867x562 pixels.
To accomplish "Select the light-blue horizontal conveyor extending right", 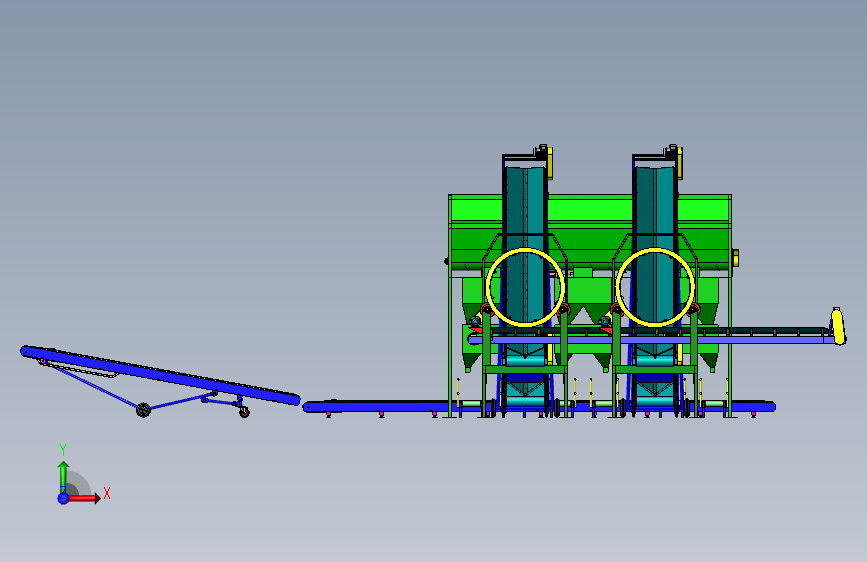I will pyautogui.click(x=652, y=340).
